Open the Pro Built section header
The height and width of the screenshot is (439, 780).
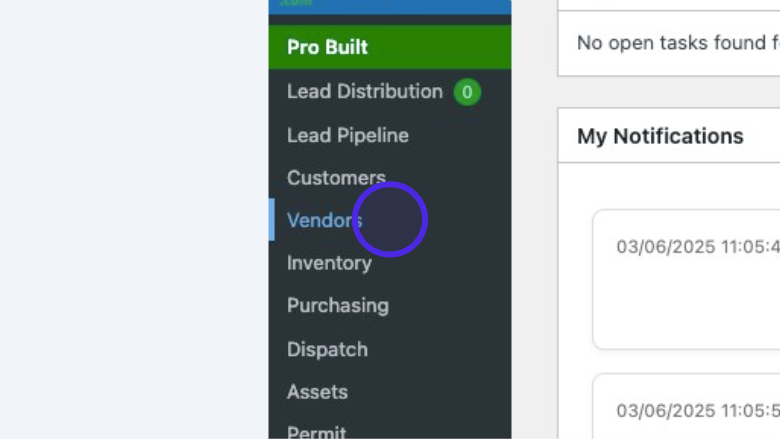pyautogui.click(x=390, y=47)
